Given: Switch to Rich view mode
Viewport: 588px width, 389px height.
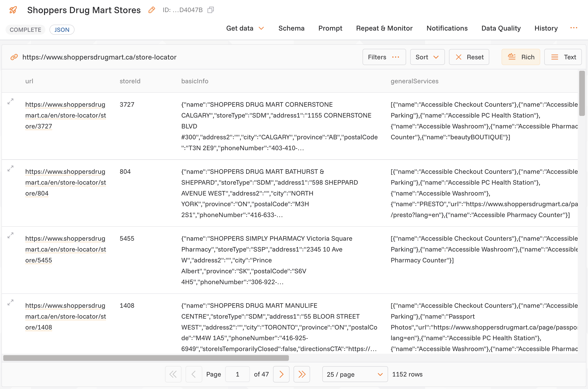Looking at the screenshot, I should (520, 57).
